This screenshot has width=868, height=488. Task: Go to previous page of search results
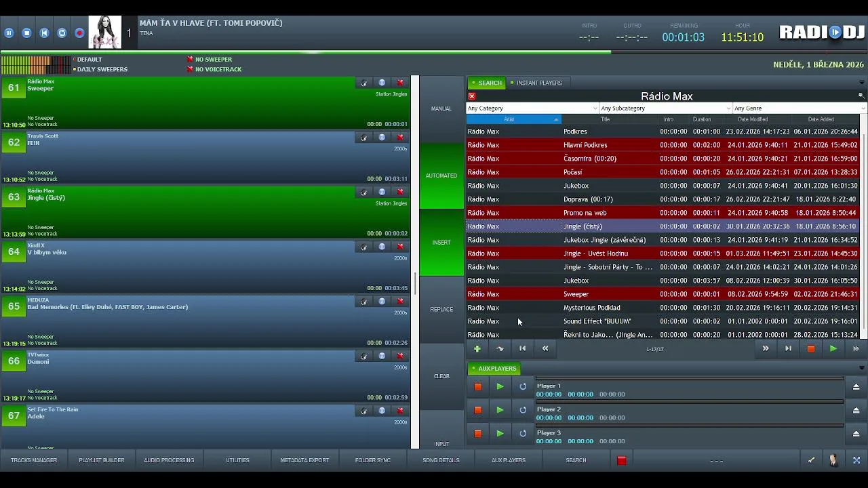click(x=545, y=348)
